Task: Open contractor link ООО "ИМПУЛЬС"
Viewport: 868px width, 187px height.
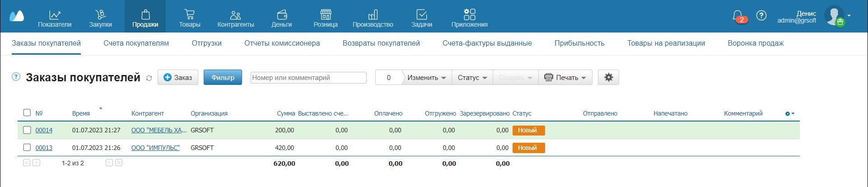Action: (x=155, y=148)
